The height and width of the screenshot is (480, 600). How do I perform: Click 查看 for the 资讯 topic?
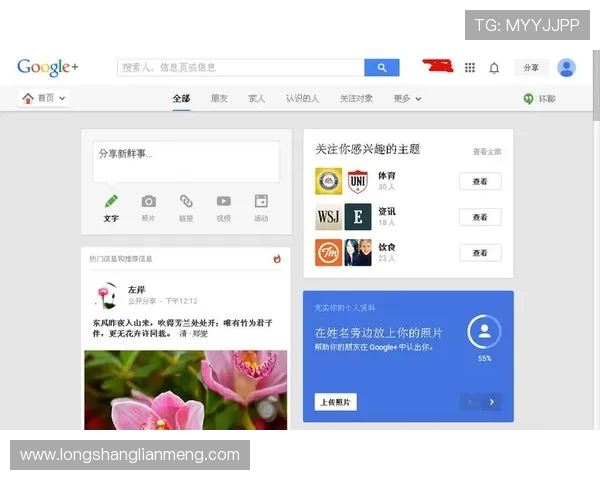tap(480, 217)
